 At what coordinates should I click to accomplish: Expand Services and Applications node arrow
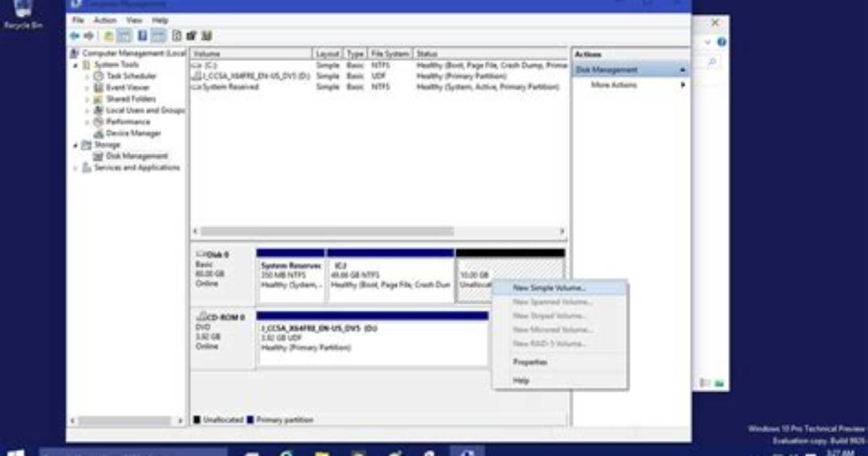point(75,168)
